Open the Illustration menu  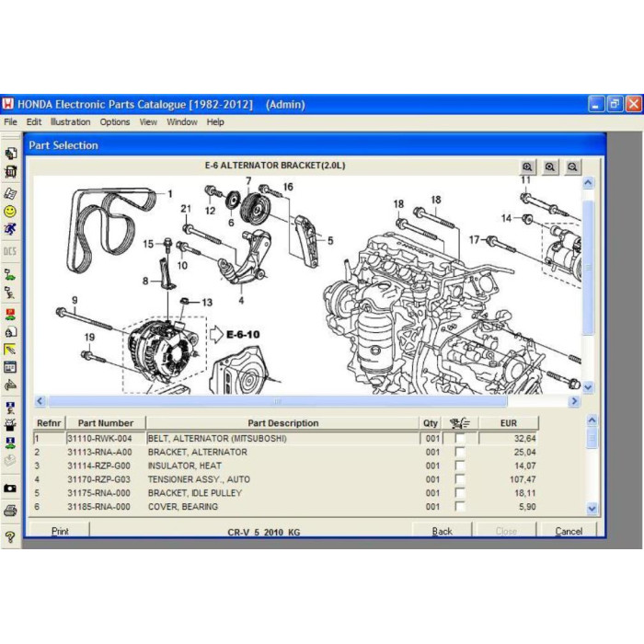coord(70,122)
